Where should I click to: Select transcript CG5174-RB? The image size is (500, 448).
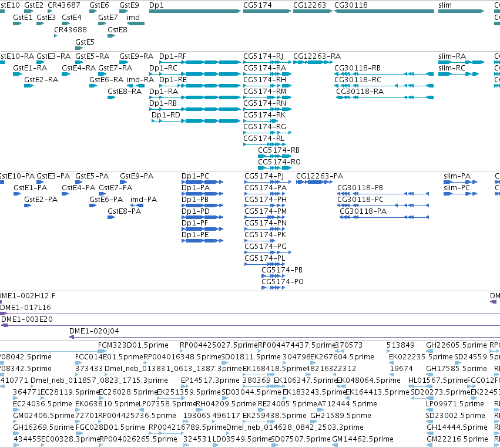274,156
